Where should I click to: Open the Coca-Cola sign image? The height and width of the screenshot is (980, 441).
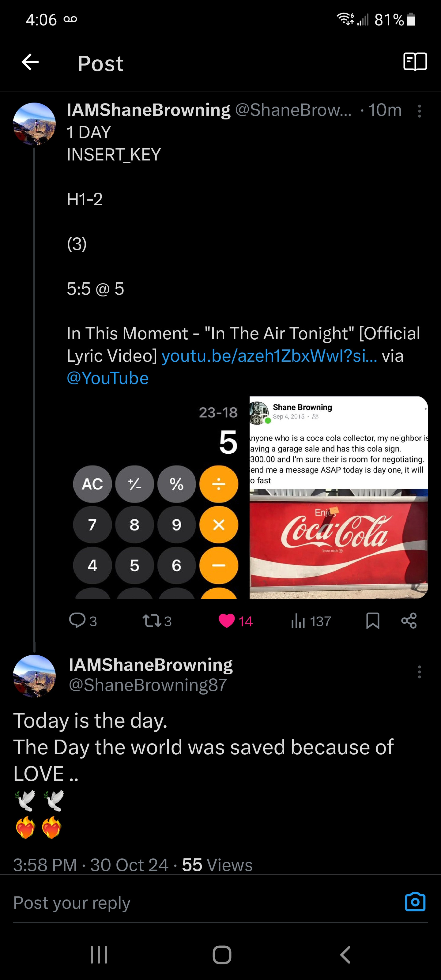(339, 497)
